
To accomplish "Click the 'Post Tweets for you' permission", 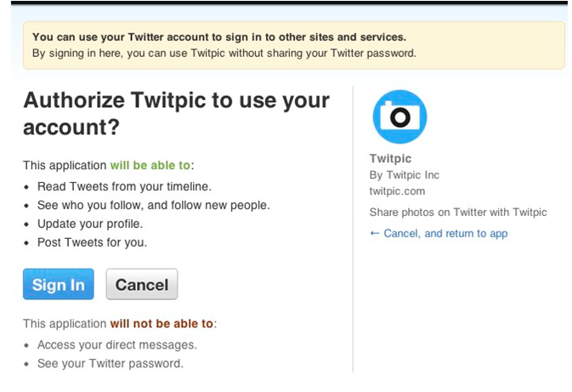I will click(93, 243).
